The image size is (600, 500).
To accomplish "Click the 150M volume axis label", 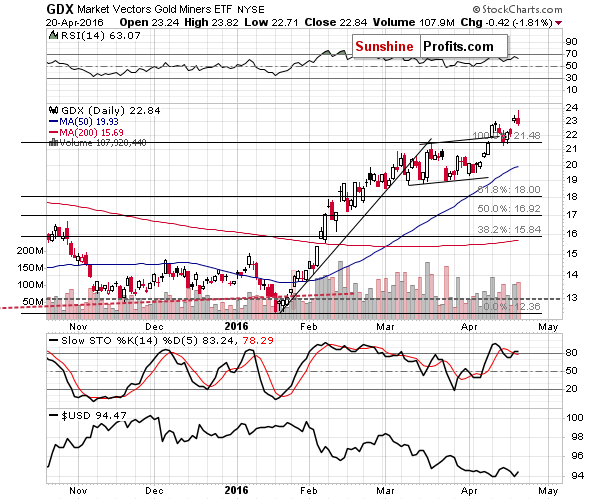I will coord(31,268).
